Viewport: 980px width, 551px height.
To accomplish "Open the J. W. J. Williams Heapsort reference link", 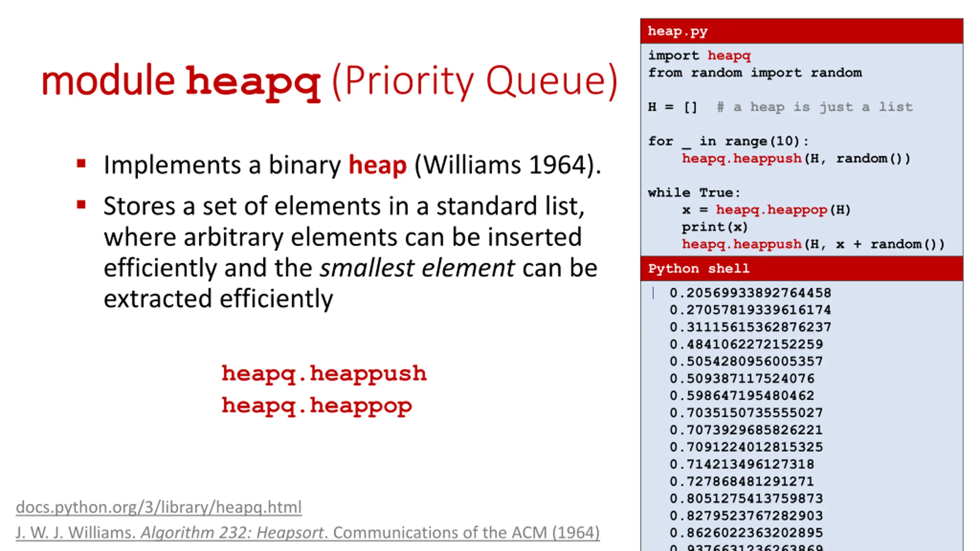I will tap(307, 533).
